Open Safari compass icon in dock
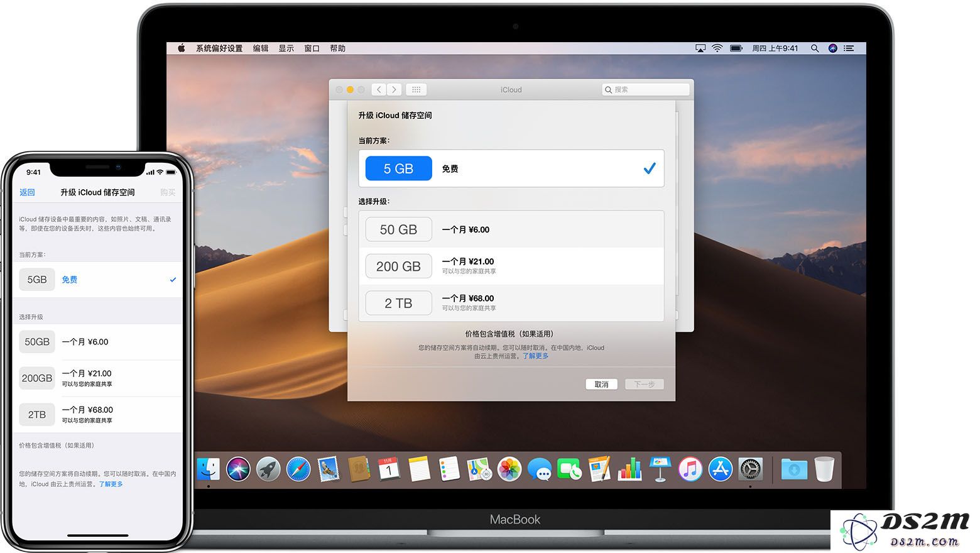 (x=298, y=469)
